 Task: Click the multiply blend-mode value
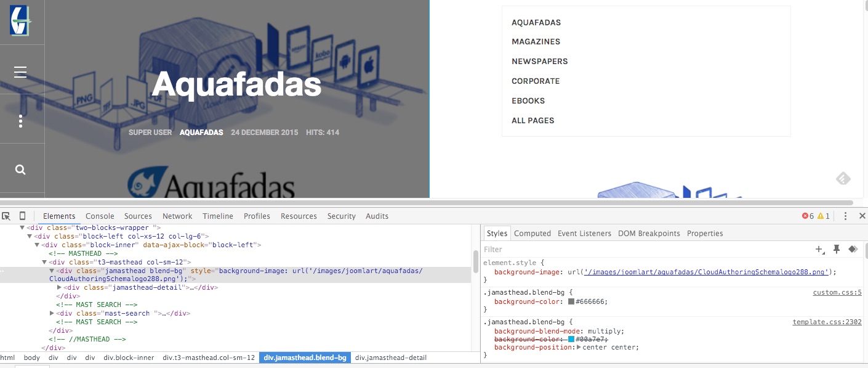605,331
